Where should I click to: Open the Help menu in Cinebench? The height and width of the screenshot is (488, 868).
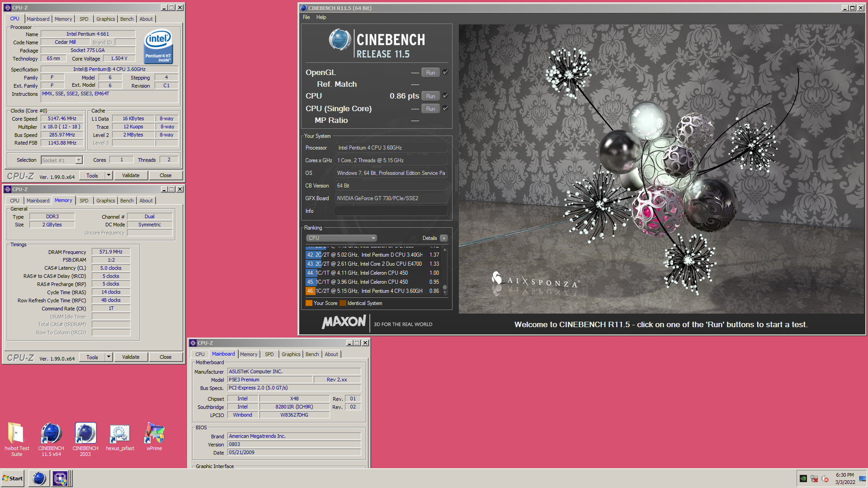(321, 17)
